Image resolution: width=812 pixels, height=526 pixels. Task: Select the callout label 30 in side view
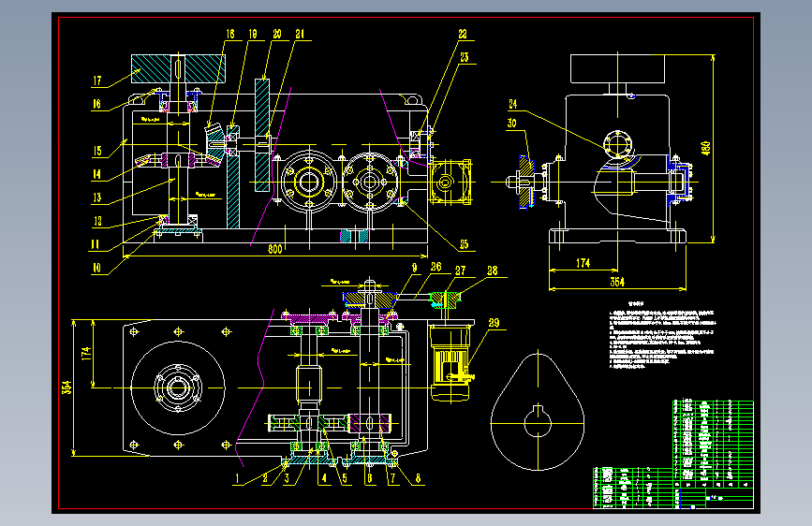(511, 124)
